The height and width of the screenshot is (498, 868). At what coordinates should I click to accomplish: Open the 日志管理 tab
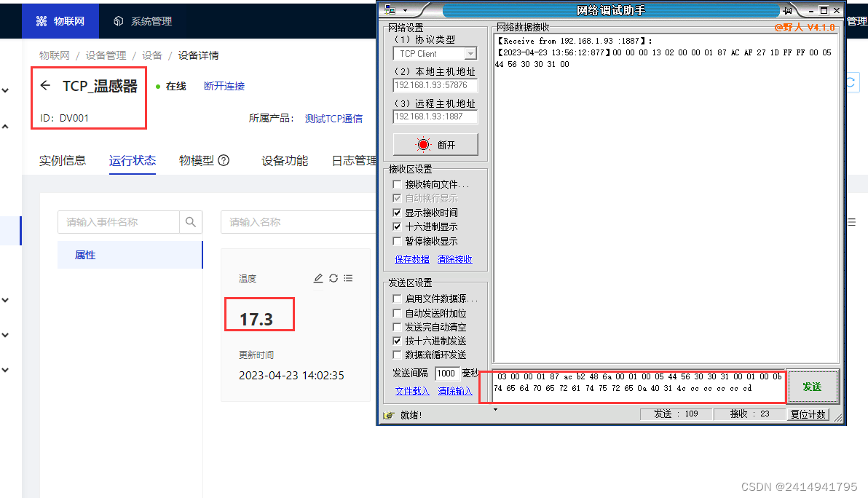click(x=353, y=161)
